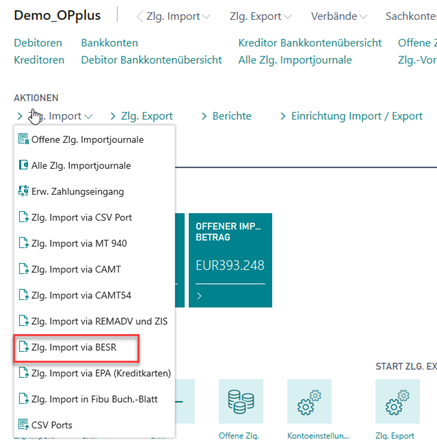Expand Einrichtung Import / Export group
Viewport: 437px width, 440px height.
click(x=351, y=116)
